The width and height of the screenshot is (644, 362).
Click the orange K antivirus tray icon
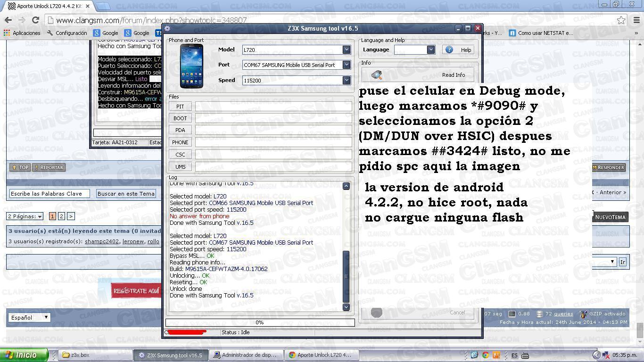point(496,355)
